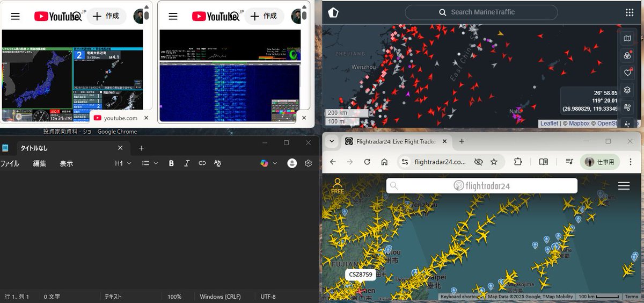Bookmark this page with star icon
The height and width of the screenshot is (303, 644).
click(x=494, y=162)
